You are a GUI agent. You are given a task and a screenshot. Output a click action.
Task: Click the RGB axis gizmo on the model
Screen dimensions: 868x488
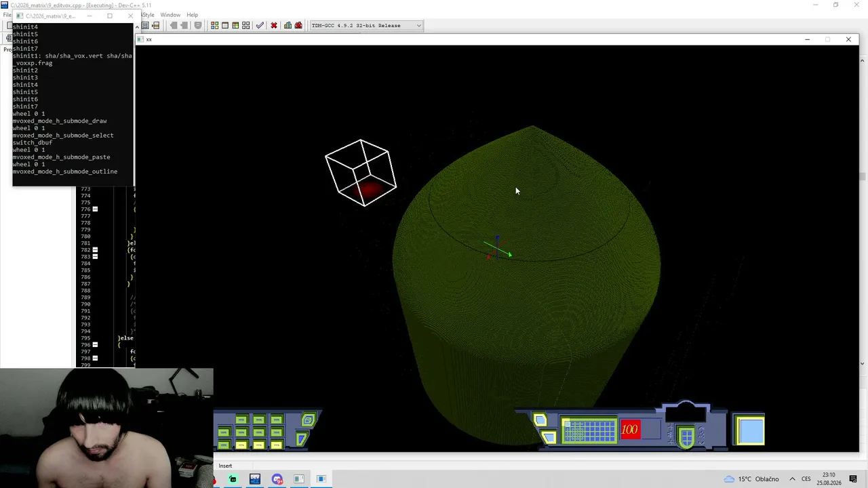(x=498, y=249)
